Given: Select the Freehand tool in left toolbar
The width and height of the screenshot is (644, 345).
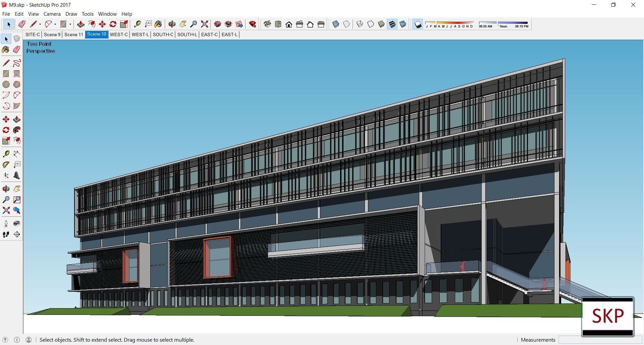Looking at the screenshot, I should 17,63.
